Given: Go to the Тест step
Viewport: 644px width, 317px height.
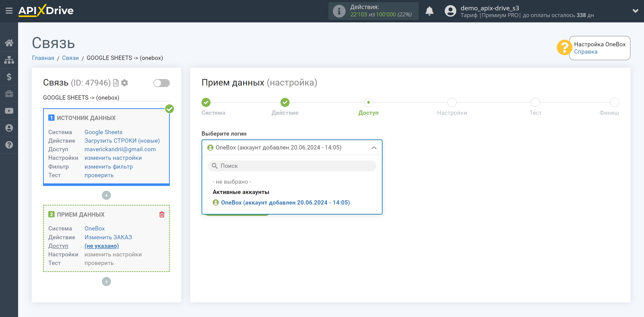Looking at the screenshot, I should (x=536, y=102).
